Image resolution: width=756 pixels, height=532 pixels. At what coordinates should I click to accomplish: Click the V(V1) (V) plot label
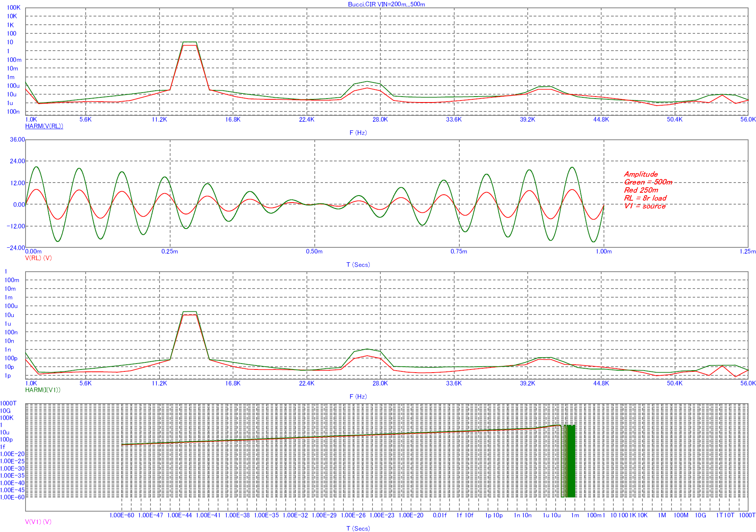point(38,522)
